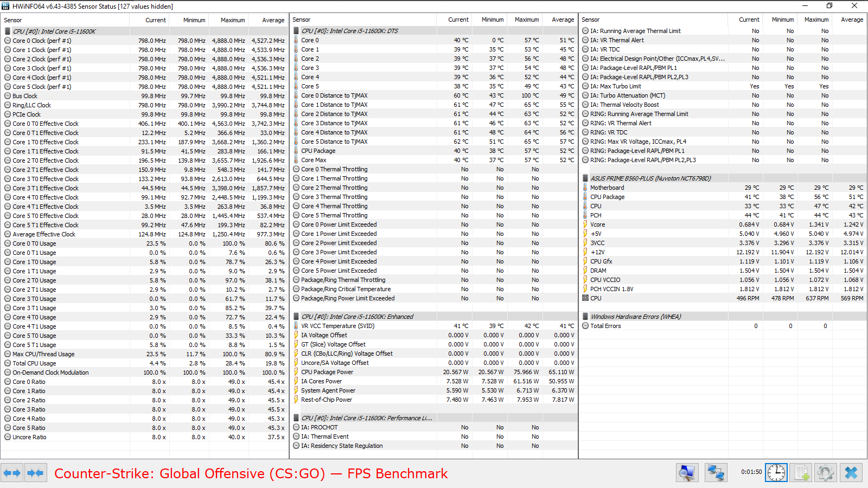Select the Uncore Ratio row

[145, 437]
